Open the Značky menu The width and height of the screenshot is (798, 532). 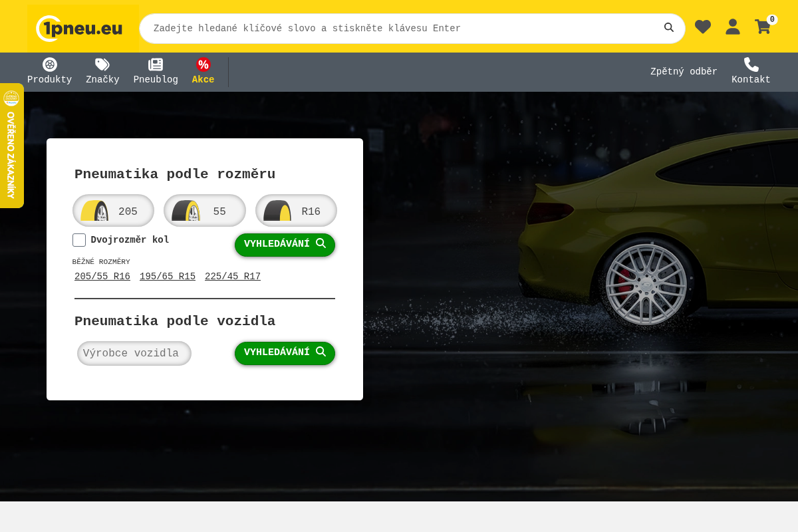(x=102, y=72)
